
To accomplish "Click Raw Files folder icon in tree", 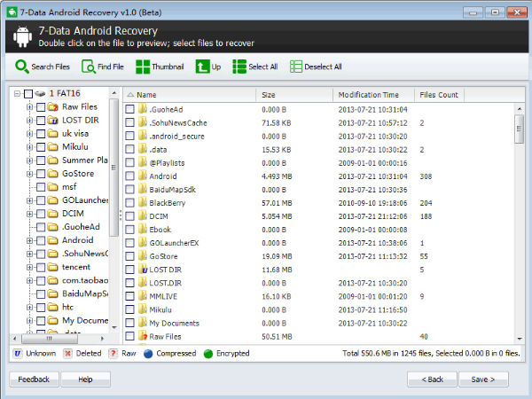I will click(52, 107).
